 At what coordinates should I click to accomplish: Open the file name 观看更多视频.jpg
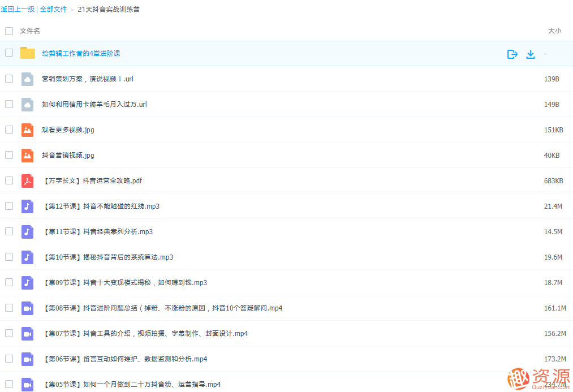(68, 130)
